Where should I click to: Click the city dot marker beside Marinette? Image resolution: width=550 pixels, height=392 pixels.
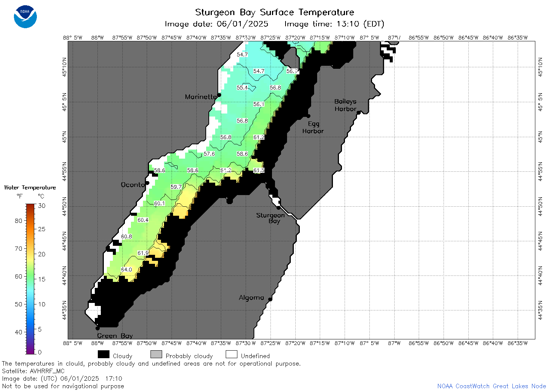pos(219,95)
